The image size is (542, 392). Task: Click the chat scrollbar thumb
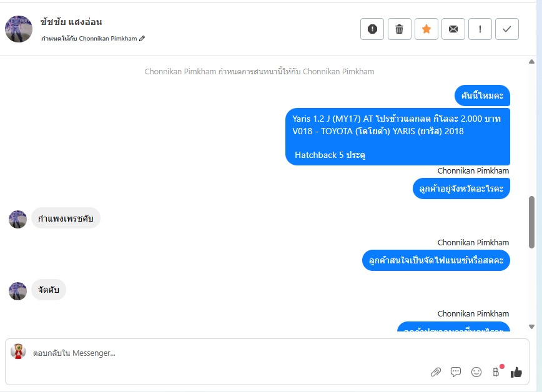tap(531, 222)
